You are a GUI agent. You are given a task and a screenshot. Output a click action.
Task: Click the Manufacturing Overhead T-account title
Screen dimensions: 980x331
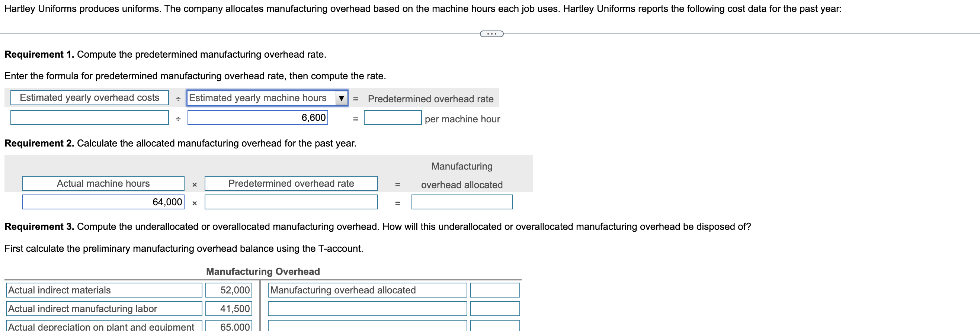tap(263, 271)
